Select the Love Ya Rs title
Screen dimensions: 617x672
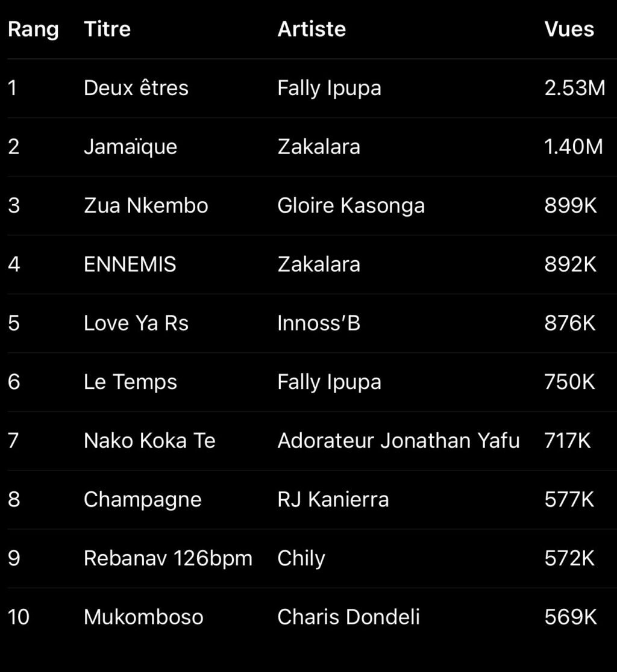tap(136, 323)
